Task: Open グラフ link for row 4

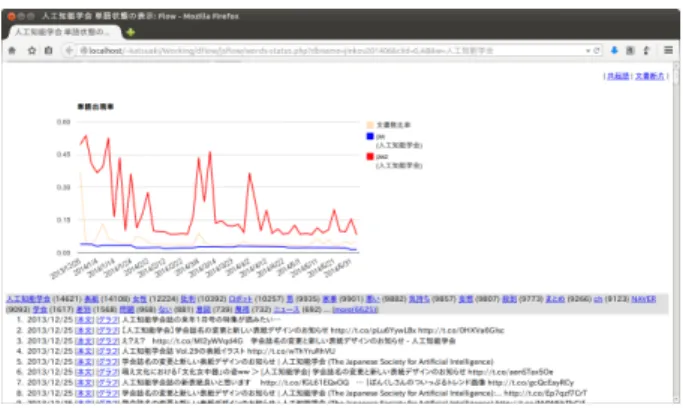Action: 108,351
